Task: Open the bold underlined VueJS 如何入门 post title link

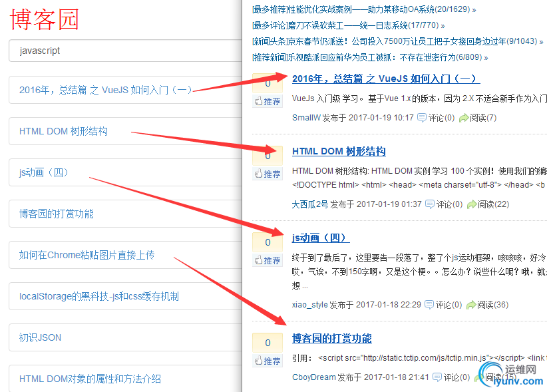Action: [x=386, y=79]
